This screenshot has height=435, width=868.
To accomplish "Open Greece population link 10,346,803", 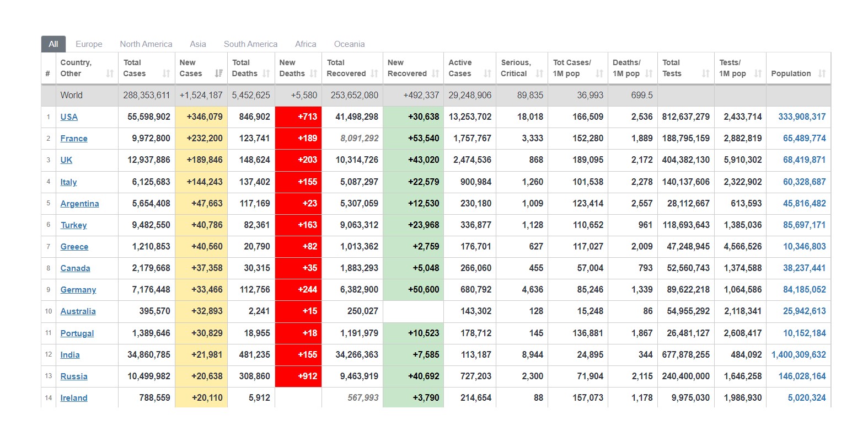I will (x=805, y=247).
